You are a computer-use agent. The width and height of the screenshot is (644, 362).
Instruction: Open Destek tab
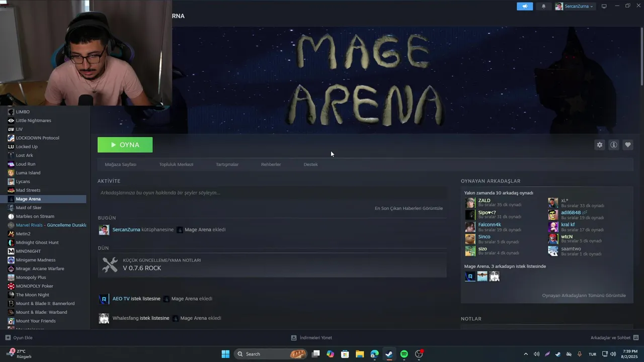(x=310, y=164)
